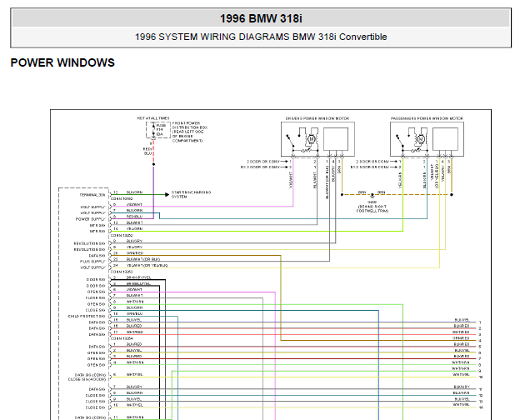Click the RED/BLU wire label below the fuse
Screen dimensions: 530x420
(x=148, y=151)
